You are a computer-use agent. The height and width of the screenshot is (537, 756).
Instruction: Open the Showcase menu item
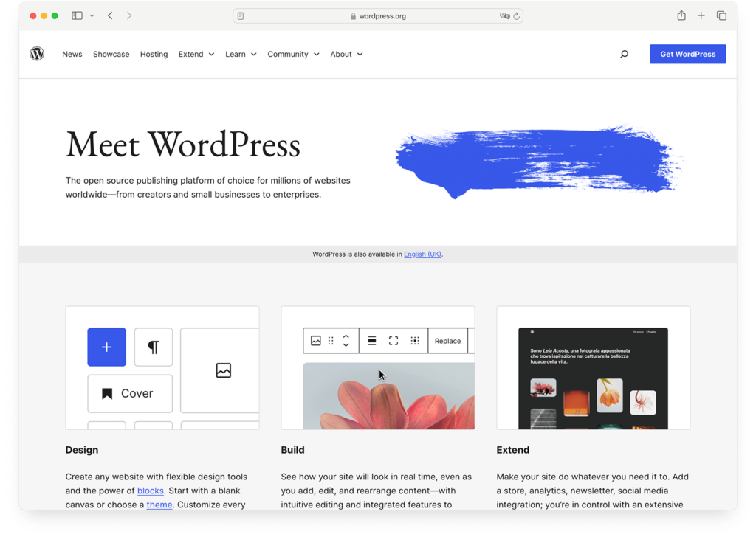coord(111,54)
